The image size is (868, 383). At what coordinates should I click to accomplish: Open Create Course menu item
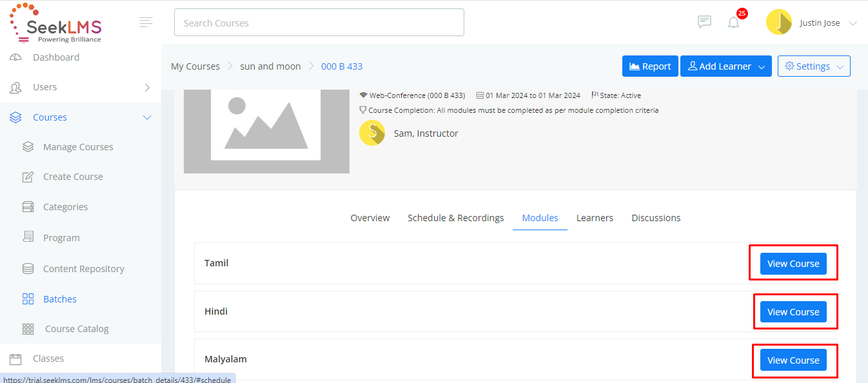pos(73,177)
